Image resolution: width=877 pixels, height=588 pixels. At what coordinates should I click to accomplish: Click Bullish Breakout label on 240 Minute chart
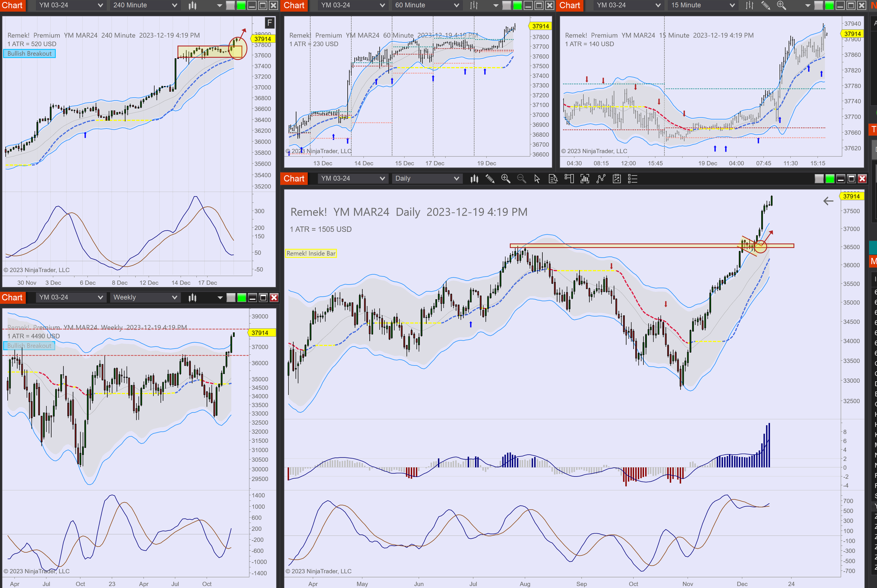(x=29, y=54)
